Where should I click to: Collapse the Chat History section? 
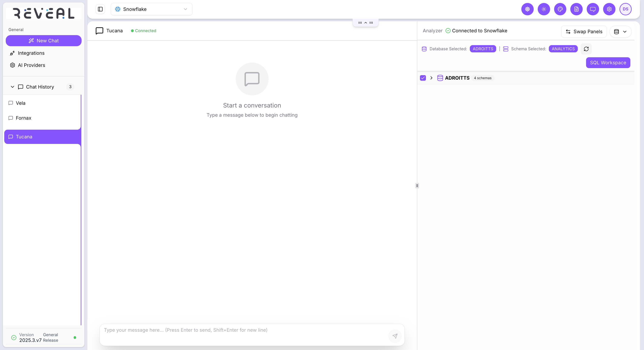[12, 87]
